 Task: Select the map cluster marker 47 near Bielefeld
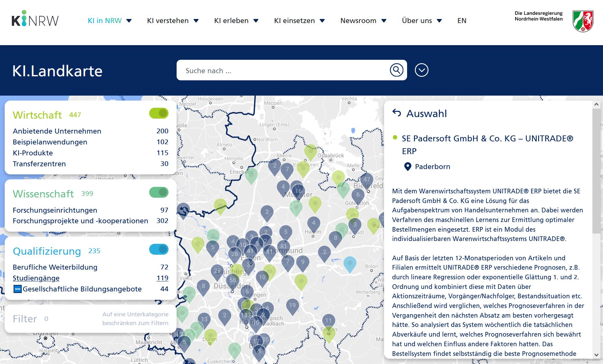(x=367, y=180)
